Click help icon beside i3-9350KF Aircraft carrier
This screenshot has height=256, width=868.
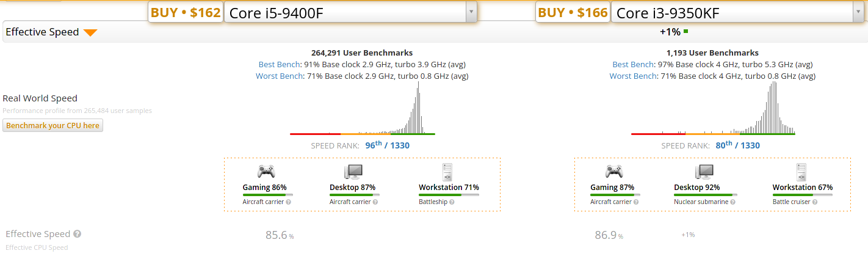(x=637, y=202)
